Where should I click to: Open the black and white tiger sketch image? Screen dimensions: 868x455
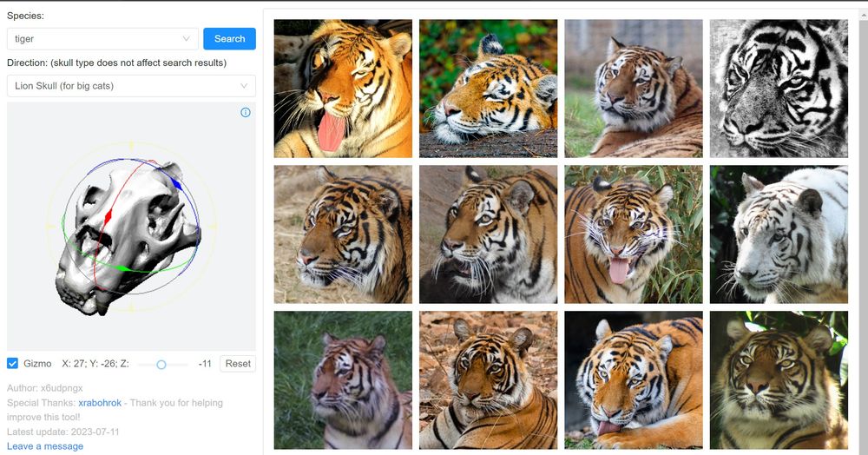tap(779, 89)
